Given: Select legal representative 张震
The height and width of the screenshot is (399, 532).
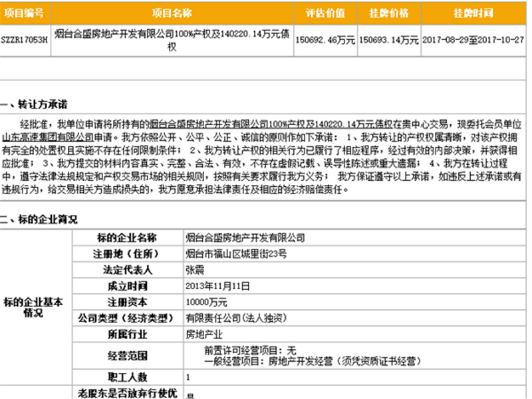Looking at the screenshot, I should pyautogui.click(x=195, y=270).
